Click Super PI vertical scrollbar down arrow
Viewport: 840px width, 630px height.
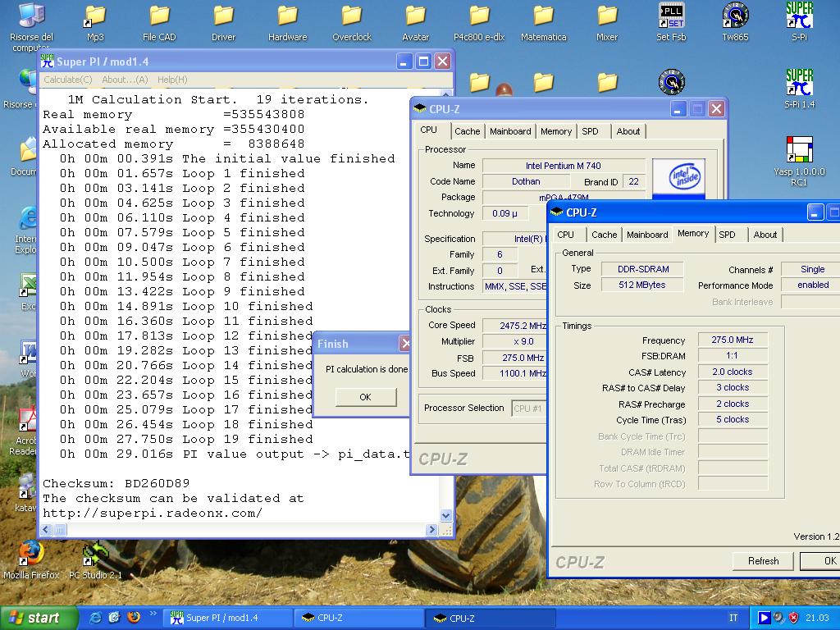[x=445, y=515]
